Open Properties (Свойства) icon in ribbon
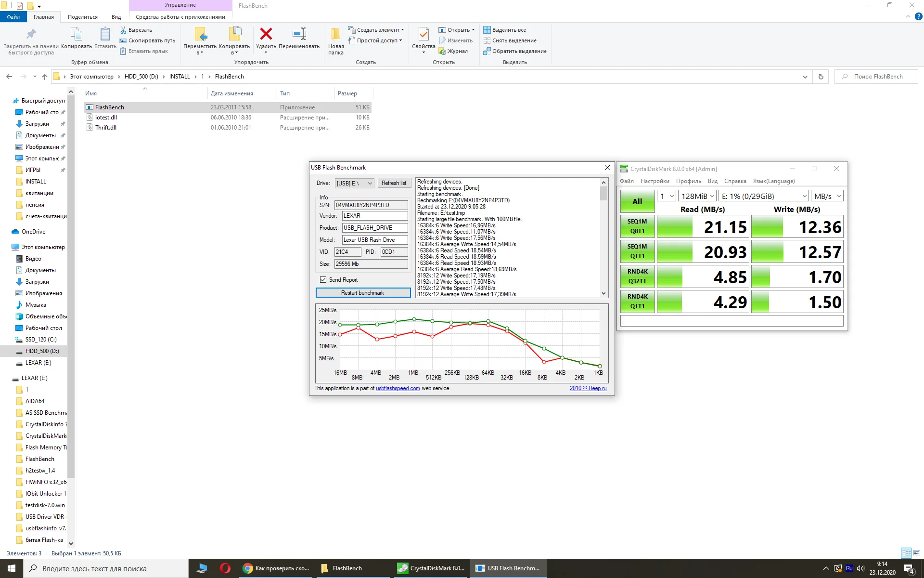 point(423,35)
